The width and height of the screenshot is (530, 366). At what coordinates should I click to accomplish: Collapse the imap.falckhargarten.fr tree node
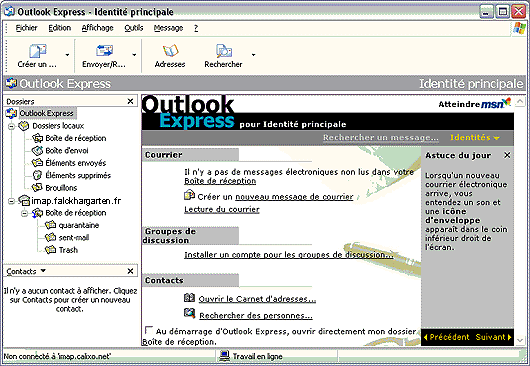[11, 201]
